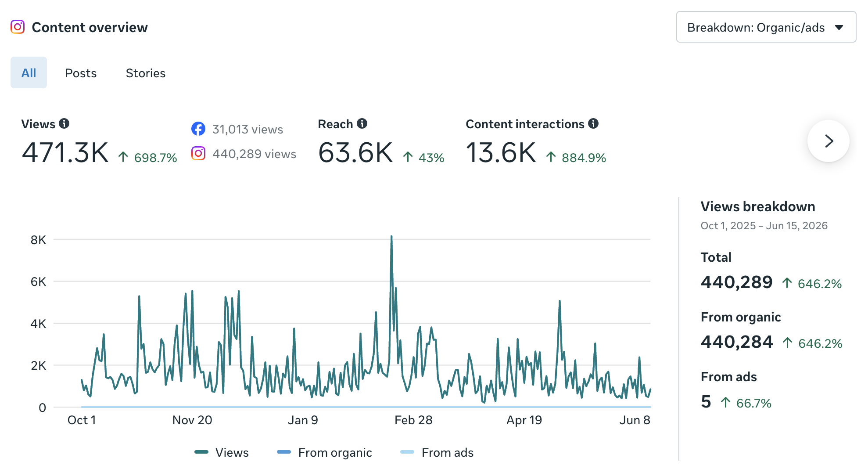Click the From ads value 5
The height and width of the screenshot is (469, 868).
tap(706, 401)
